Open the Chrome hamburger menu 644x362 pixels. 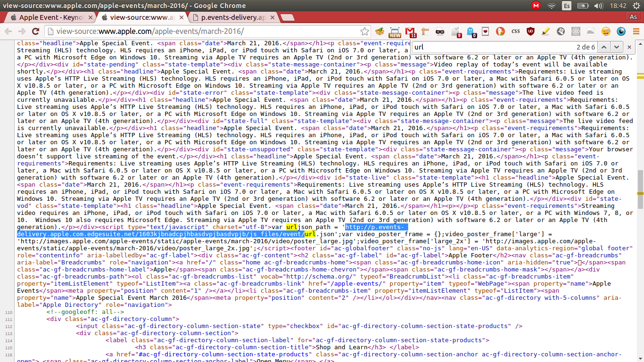tap(635, 32)
